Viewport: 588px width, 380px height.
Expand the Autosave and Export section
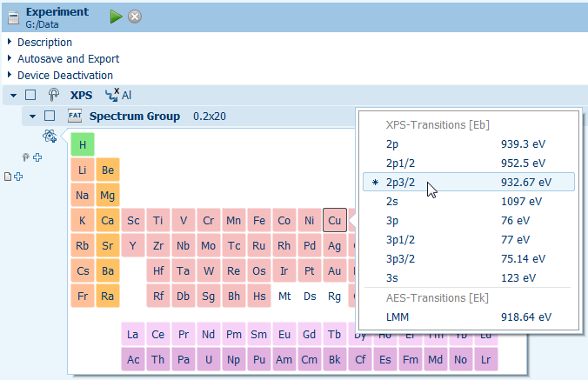click(10, 58)
